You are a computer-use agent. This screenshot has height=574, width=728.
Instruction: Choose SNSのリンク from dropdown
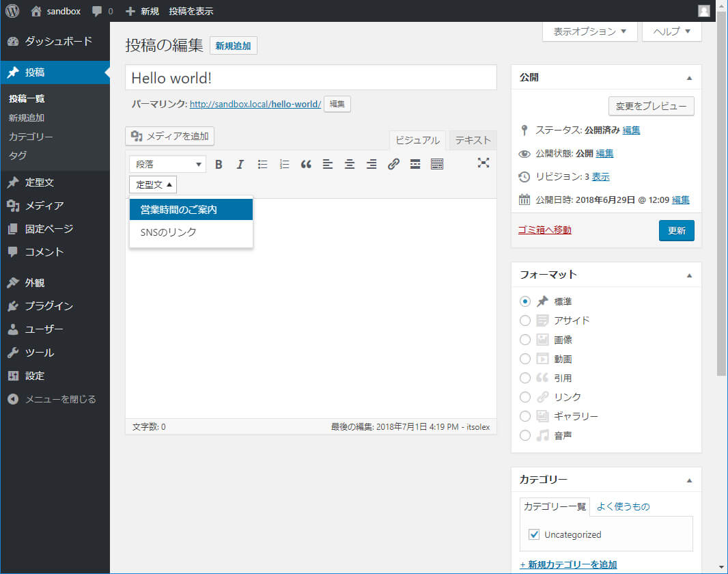pos(191,232)
